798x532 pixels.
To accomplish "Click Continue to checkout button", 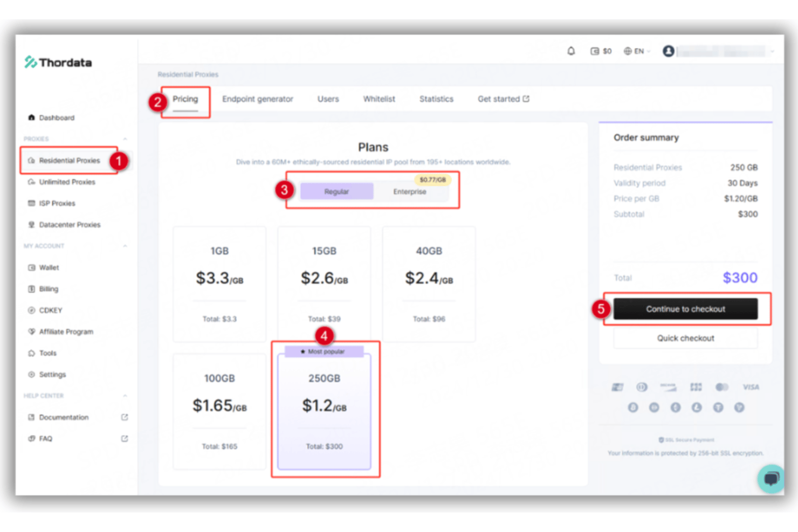I will tap(685, 309).
